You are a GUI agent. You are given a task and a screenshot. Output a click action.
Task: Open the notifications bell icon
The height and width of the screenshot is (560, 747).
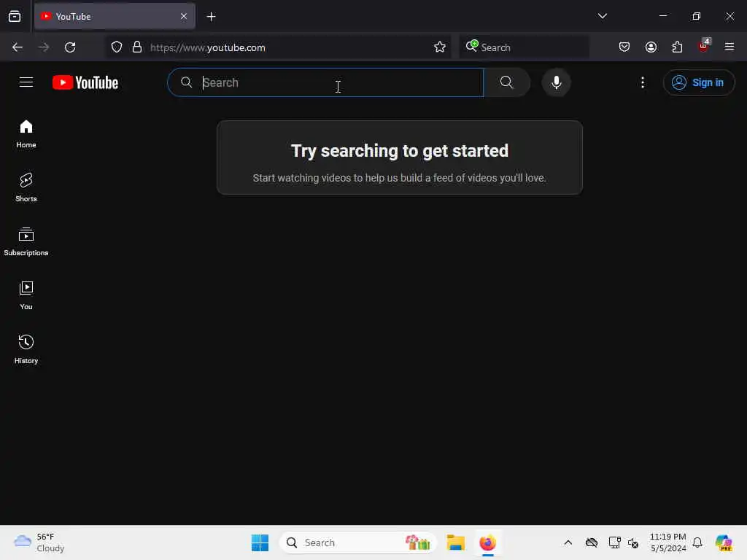(697, 542)
